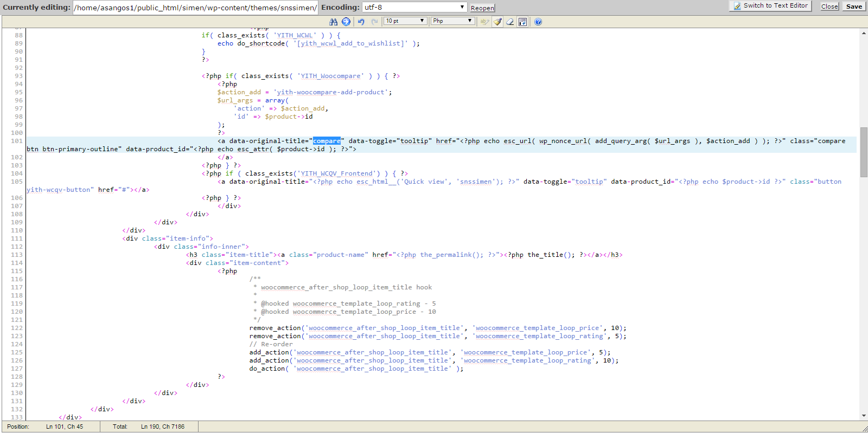Screen dimensions: 868x433
Task: Open the search binoculars tool
Action: [x=333, y=22]
